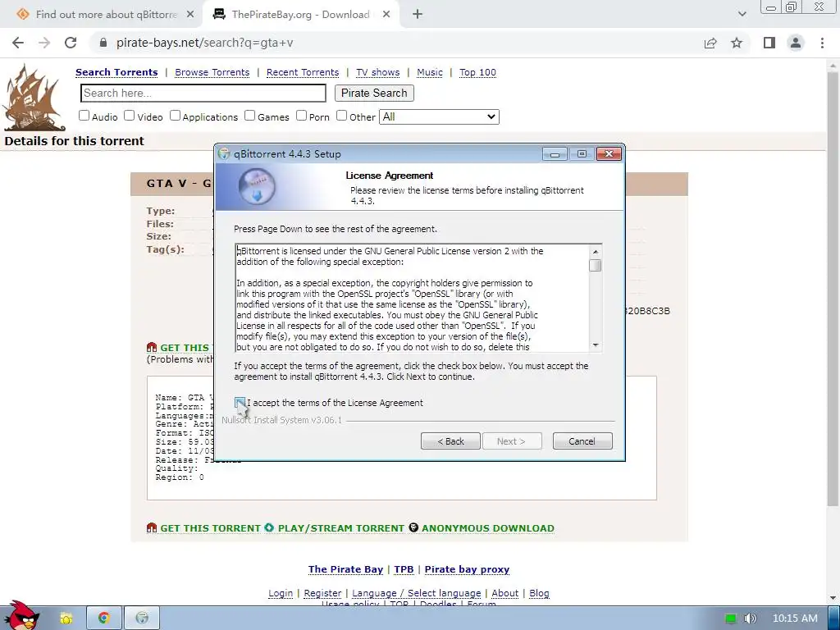Viewport: 840px width, 630px height.
Task: Open Recent Torrents link
Action: coord(303,72)
